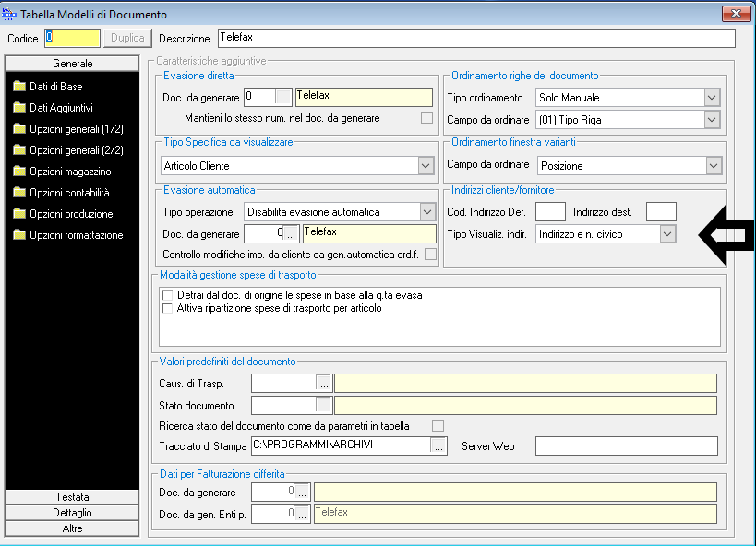Open the Posizione ordering dropdown

pos(714,166)
